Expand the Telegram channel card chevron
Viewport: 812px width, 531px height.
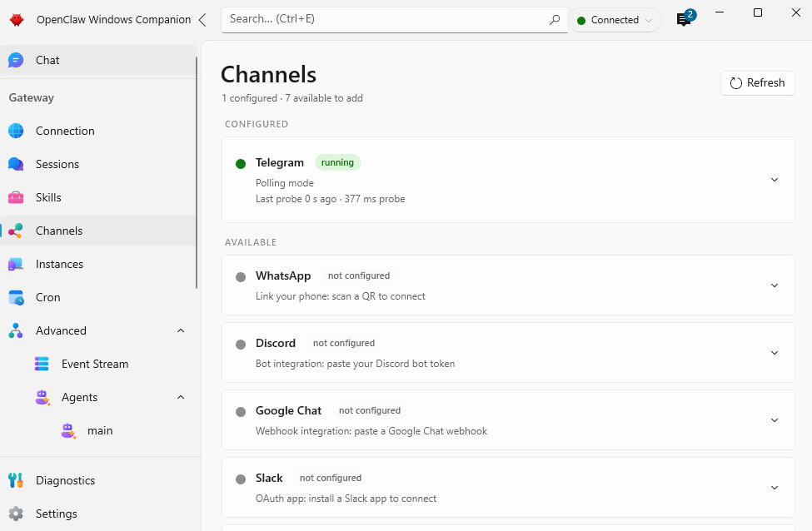(x=775, y=180)
